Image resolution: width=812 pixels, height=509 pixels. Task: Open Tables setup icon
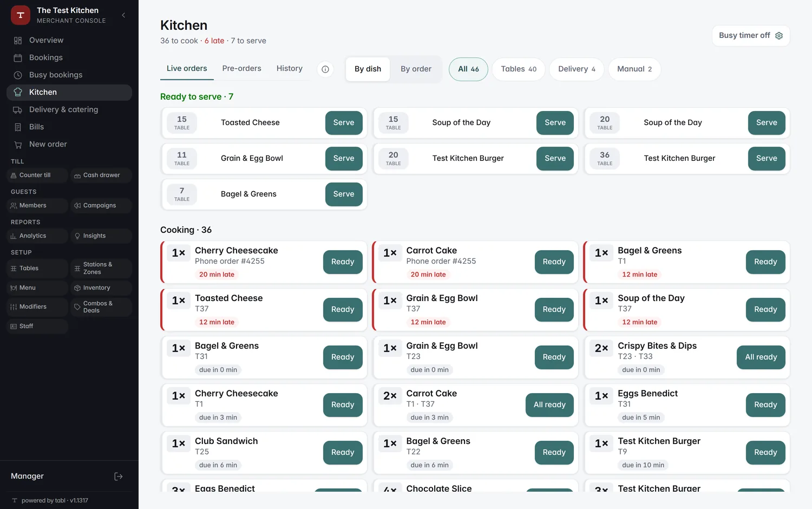pyautogui.click(x=14, y=269)
